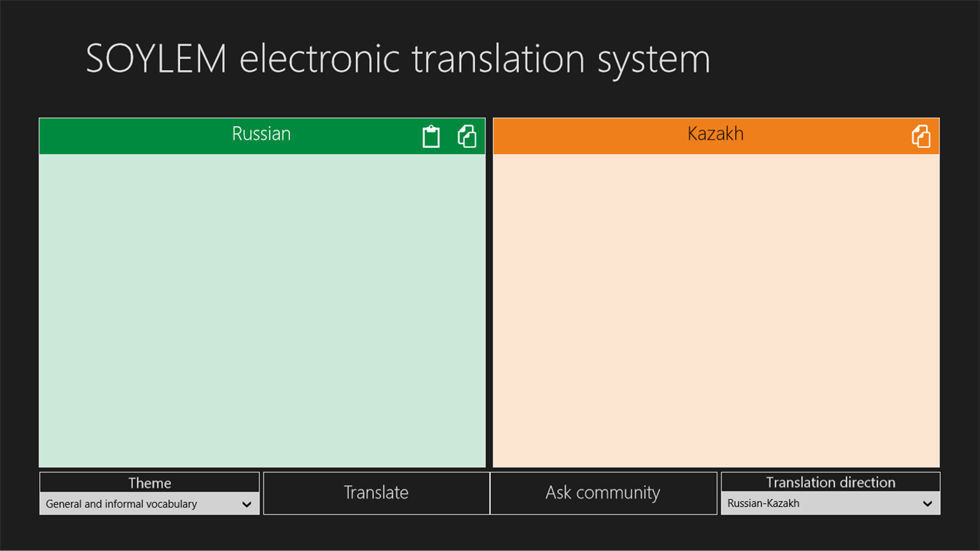Select the Kazakh panel header

tap(715, 134)
